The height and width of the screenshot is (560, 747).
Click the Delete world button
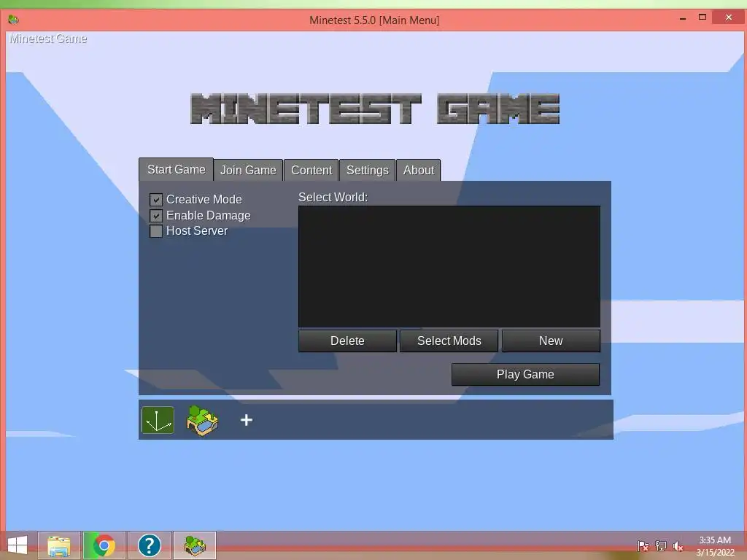pos(347,341)
